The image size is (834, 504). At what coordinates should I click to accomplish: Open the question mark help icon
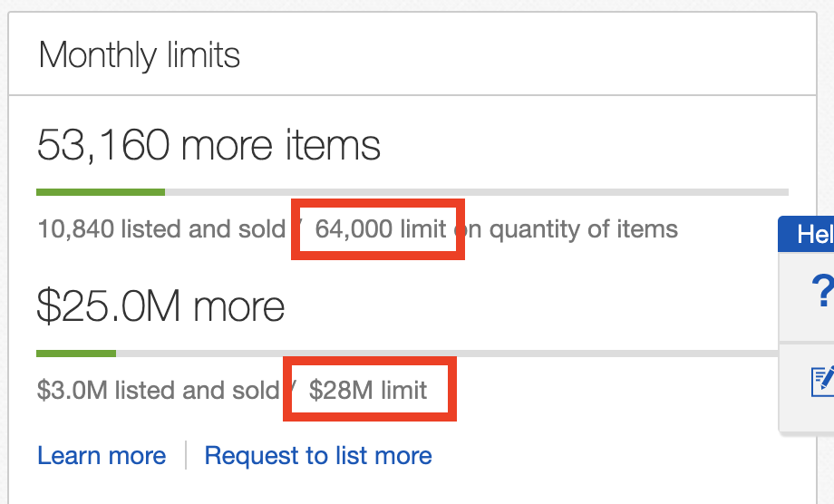pos(822,290)
